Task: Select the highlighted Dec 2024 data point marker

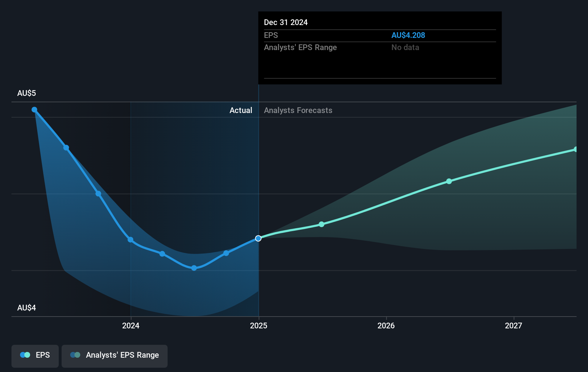Action: point(259,238)
